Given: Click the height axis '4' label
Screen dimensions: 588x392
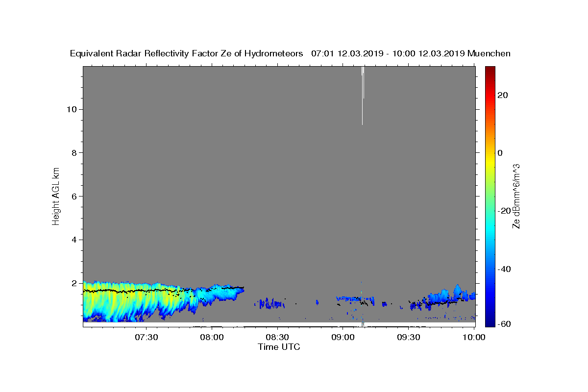Looking at the screenshot, I should point(73,240).
